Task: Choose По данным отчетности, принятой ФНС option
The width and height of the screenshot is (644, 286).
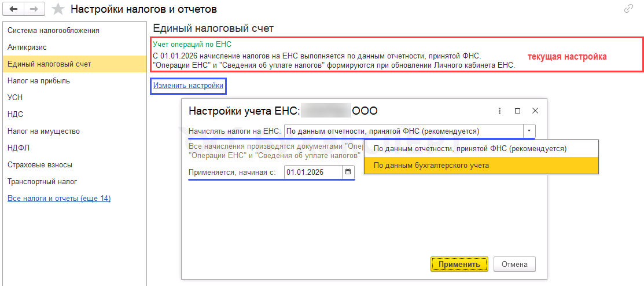Action: click(481, 149)
